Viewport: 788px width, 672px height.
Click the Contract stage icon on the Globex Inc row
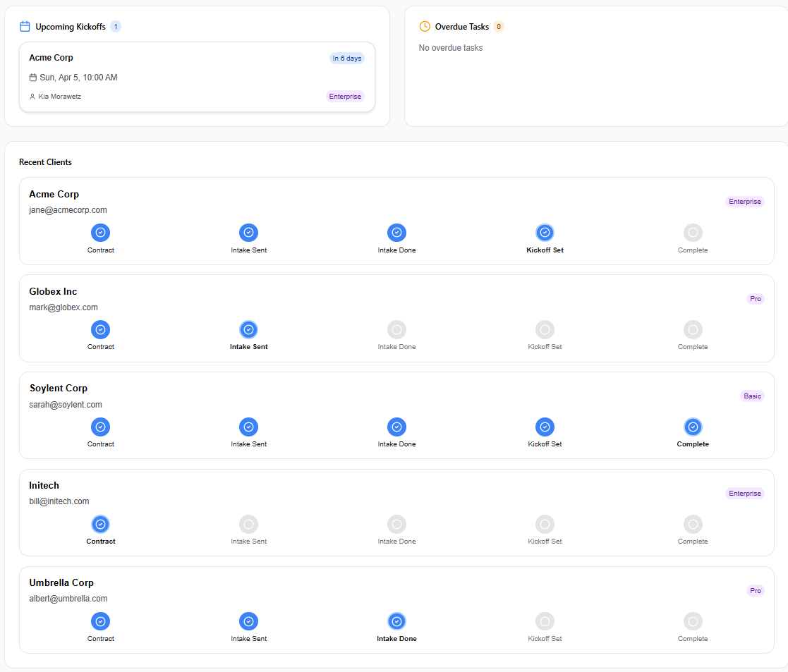[100, 329]
